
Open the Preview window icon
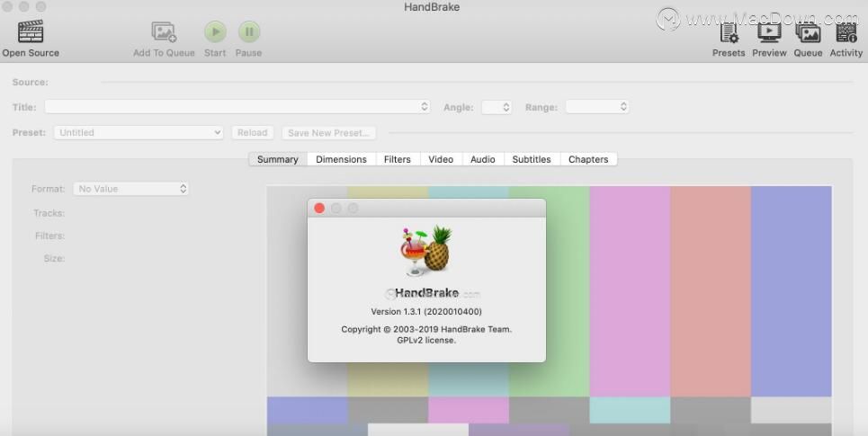[769, 32]
